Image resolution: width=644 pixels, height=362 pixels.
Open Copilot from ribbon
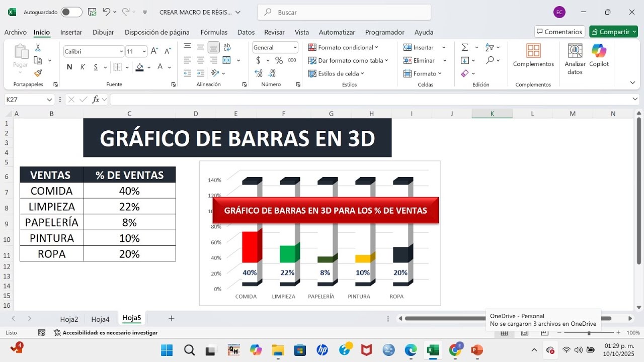tap(599, 55)
